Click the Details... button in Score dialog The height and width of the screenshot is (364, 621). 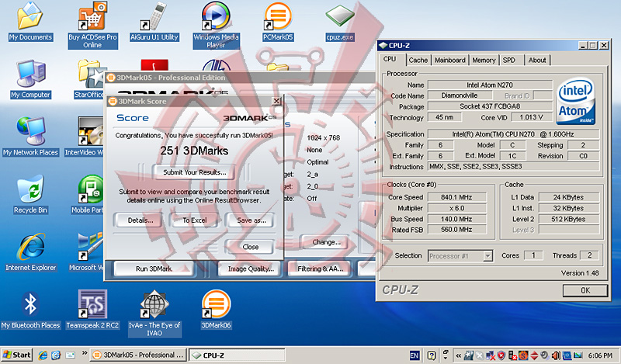(x=141, y=220)
